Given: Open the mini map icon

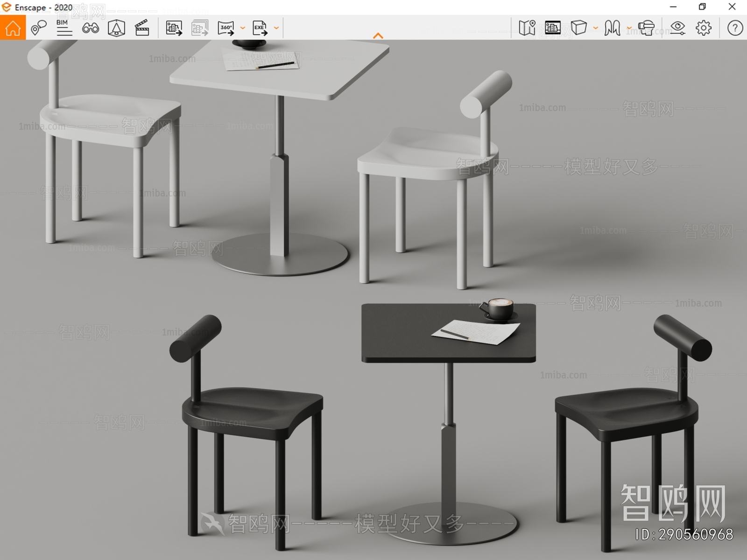Looking at the screenshot, I should tap(527, 28).
